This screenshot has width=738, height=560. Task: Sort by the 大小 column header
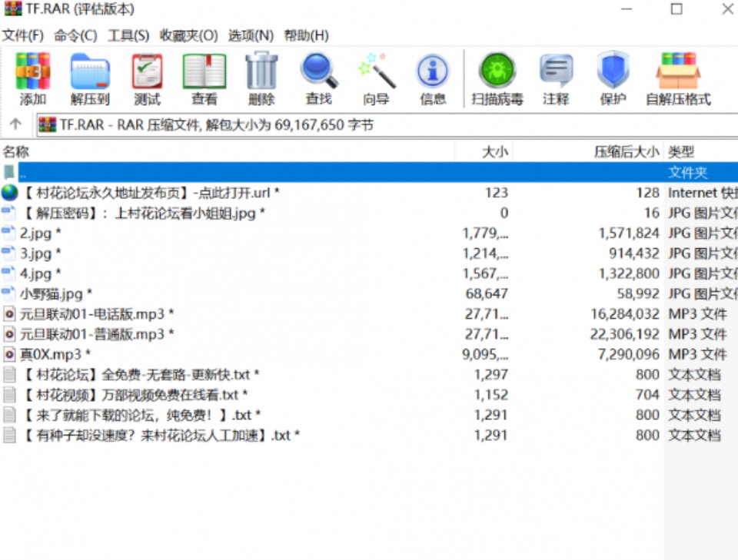tap(494, 151)
